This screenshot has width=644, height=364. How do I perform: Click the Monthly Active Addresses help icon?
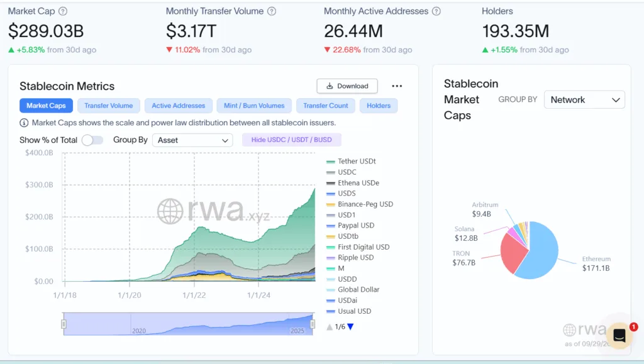pos(436,11)
